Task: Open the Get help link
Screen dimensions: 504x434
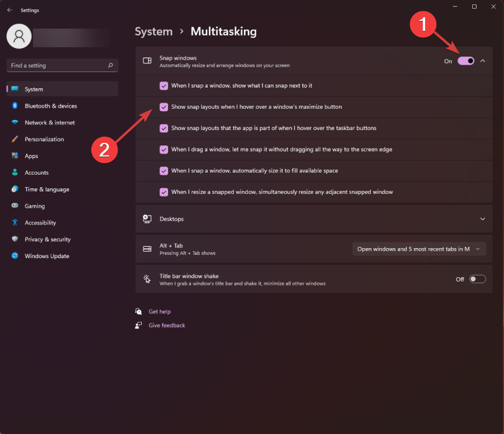Action: pos(160,312)
